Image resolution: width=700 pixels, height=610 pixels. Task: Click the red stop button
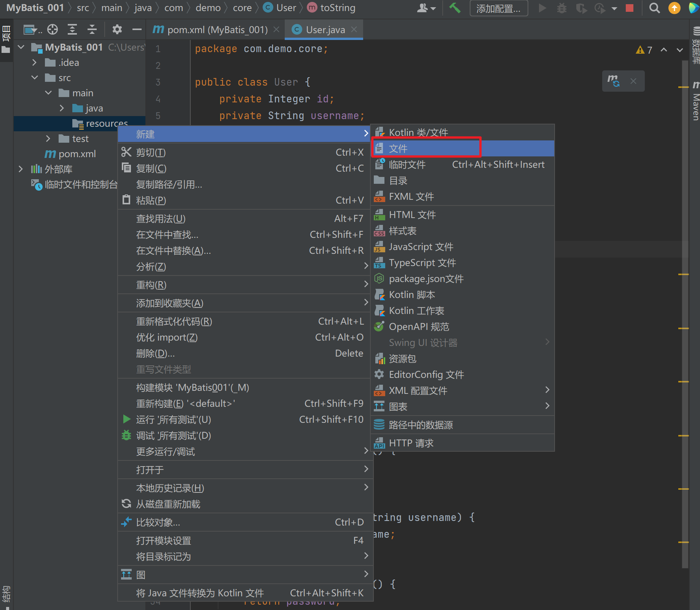[630, 8]
